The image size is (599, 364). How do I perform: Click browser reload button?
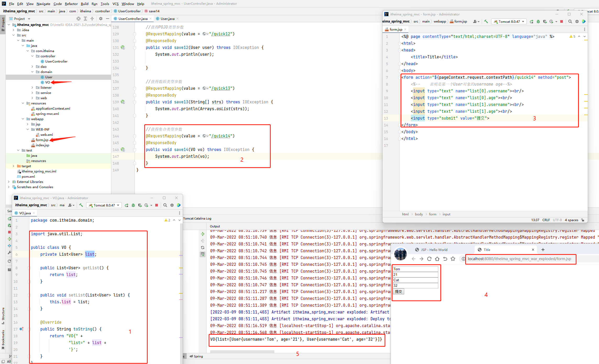point(429,259)
